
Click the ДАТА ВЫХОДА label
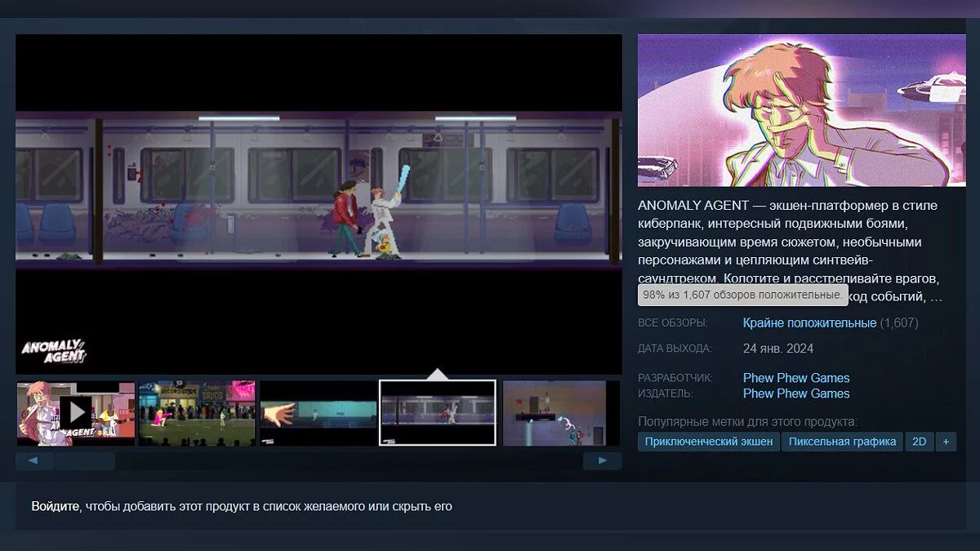675,349
